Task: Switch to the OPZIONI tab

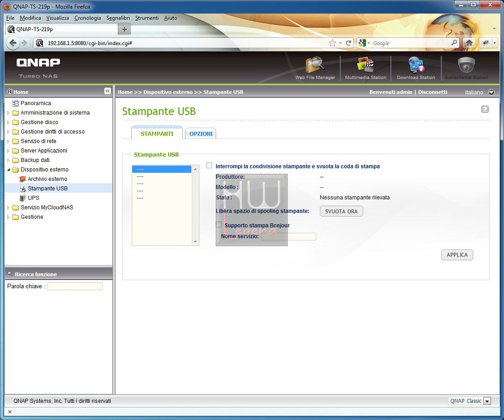Action: click(x=201, y=134)
